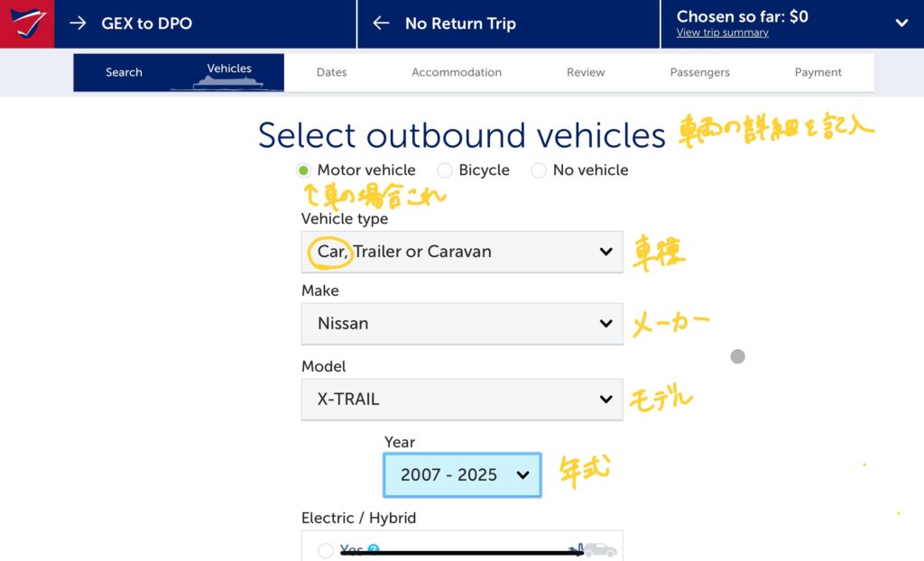
Task: Open the Year dropdown 2007 - 2025
Action: (462, 475)
